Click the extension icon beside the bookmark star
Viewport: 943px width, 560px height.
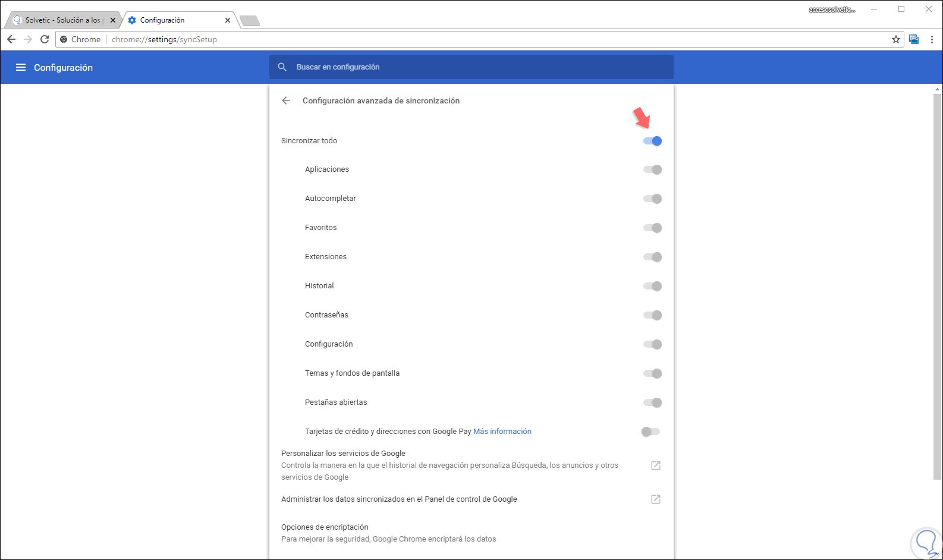click(914, 39)
